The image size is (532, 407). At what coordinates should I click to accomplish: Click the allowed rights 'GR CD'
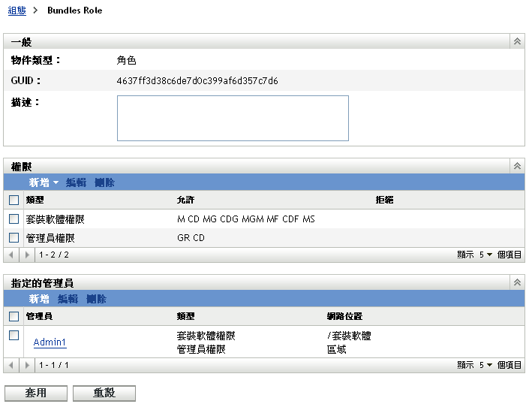coord(191,238)
